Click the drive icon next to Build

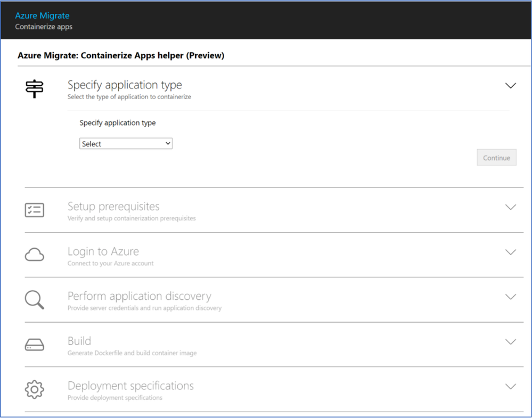[34, 345]
